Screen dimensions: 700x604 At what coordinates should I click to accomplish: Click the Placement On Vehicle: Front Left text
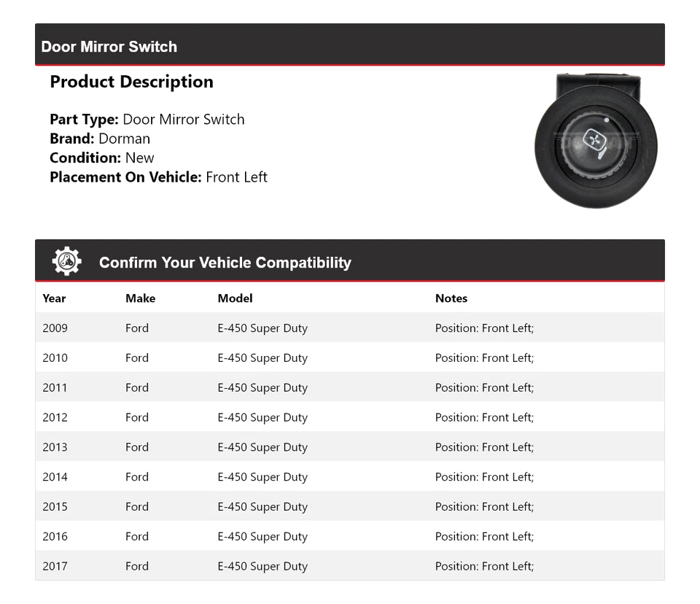point(158,177)
